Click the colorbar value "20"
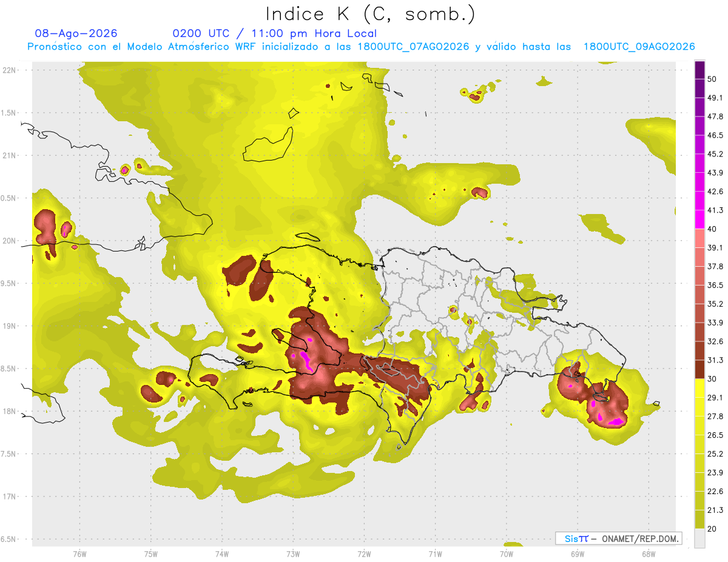The height and width of the screenshot is (562, 728). [712, 529]
